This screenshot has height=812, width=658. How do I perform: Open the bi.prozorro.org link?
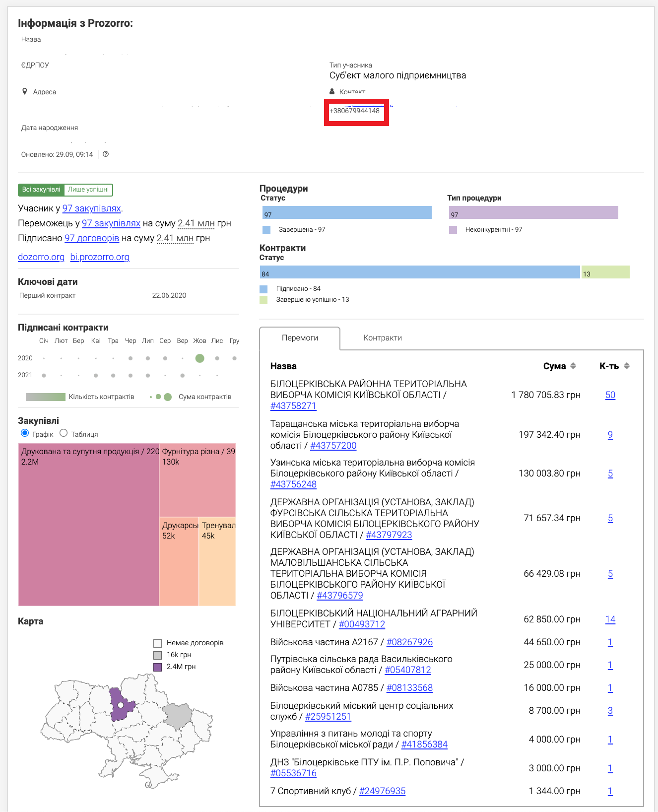(100, 257)
